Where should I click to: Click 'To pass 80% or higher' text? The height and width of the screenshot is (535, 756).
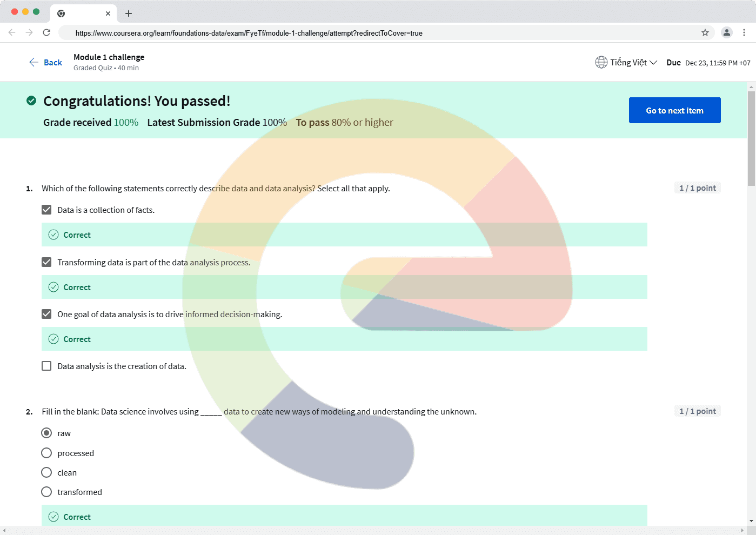344,123
